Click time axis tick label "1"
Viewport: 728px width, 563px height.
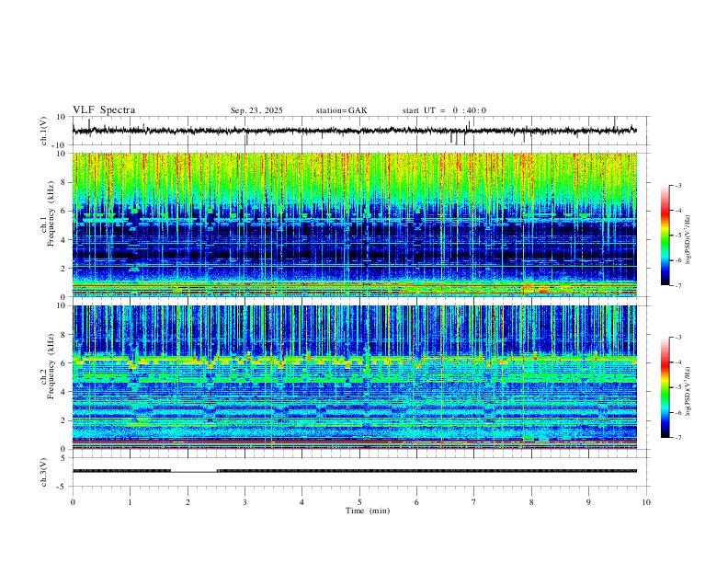click(x=130, y=502)
